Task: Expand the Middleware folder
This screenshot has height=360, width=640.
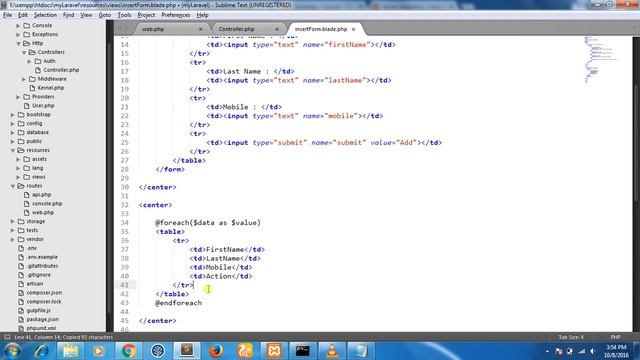Action: pyautogui.click(x=24, y=79)
